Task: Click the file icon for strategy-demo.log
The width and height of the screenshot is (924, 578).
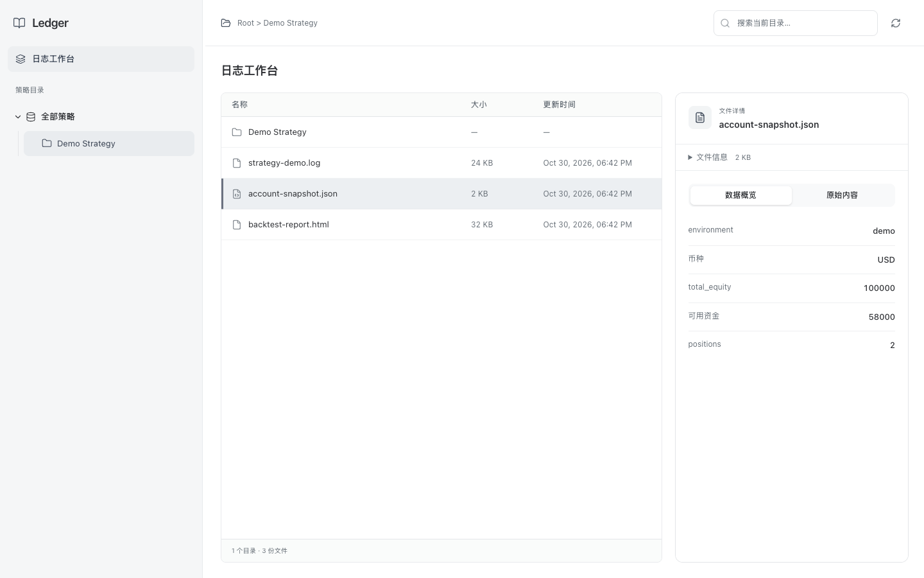Action: tap(237, 163)
